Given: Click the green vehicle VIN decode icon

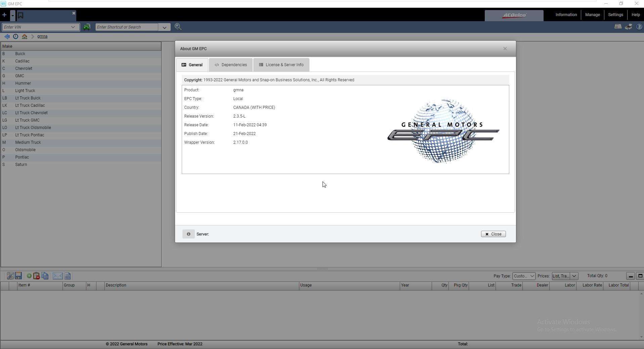Looking at the screenshot, I should coord(87,27).
